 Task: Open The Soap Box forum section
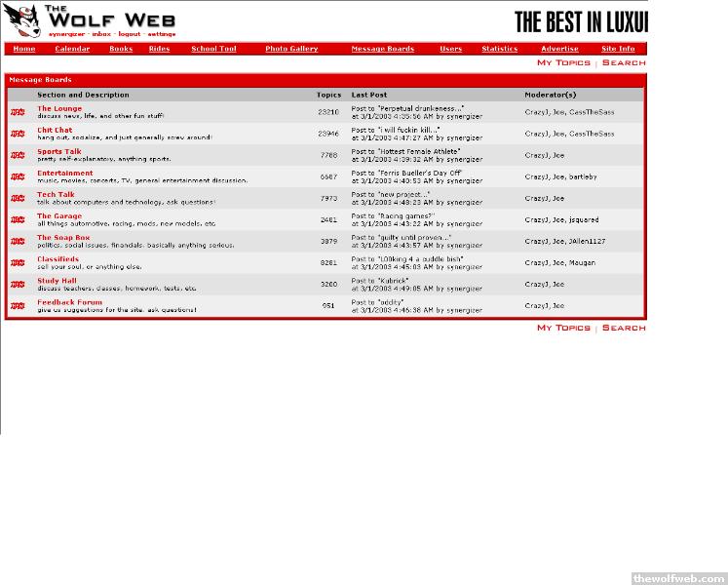tap(63, 238)
